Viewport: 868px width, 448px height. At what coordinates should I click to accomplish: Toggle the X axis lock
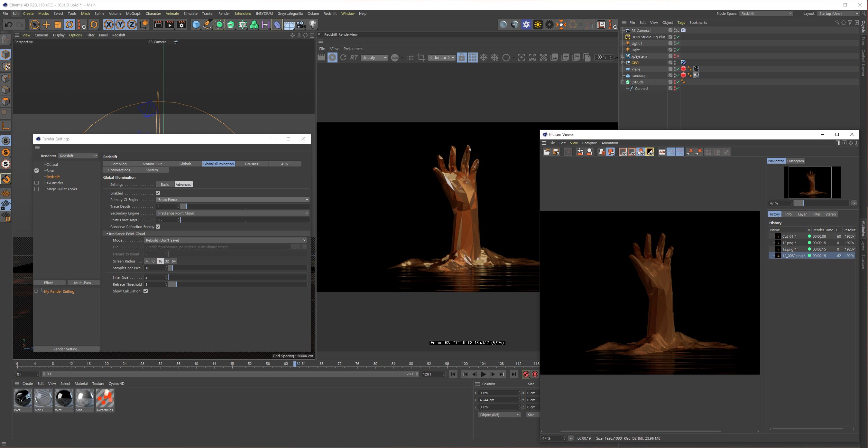click(108, 24)
